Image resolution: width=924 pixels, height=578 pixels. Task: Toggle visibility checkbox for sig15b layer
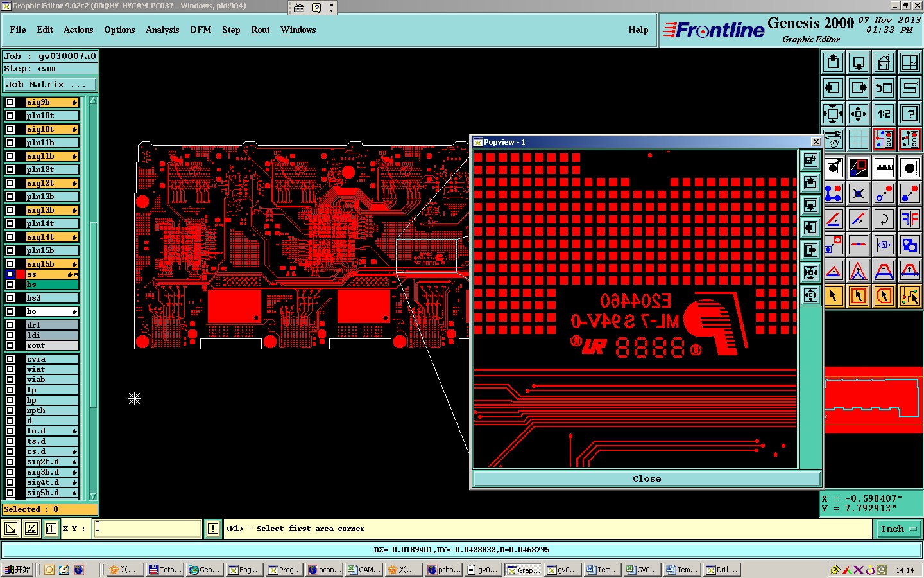[10, 264]
